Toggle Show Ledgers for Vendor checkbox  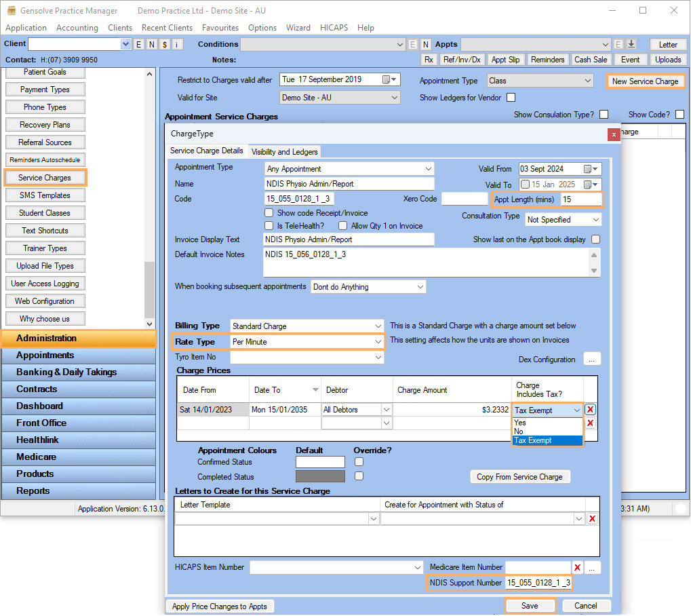tap(511, 98)
